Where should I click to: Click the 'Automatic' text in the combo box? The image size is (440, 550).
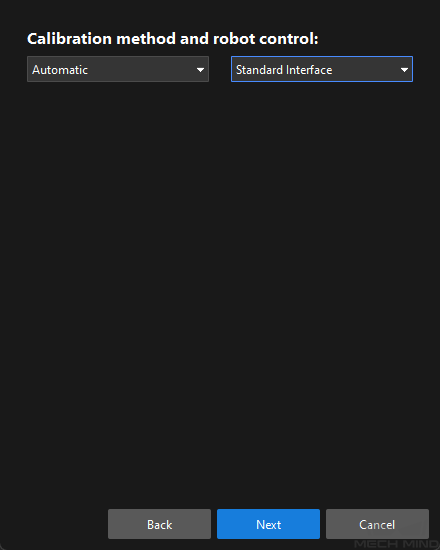point(60,70)
